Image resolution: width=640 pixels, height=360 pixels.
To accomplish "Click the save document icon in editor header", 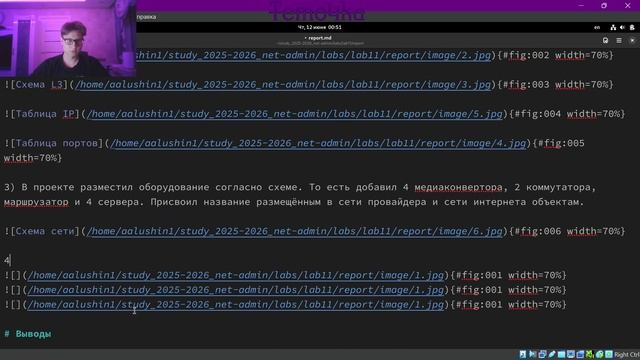I will click(605, 40).
